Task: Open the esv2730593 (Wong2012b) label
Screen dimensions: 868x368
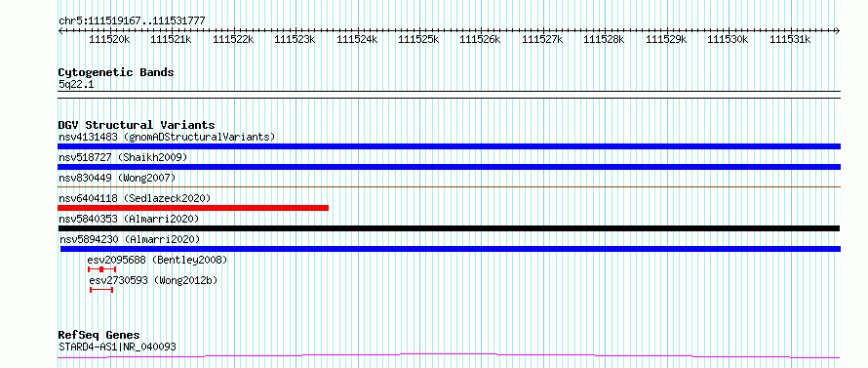Action: pos(153,280)
